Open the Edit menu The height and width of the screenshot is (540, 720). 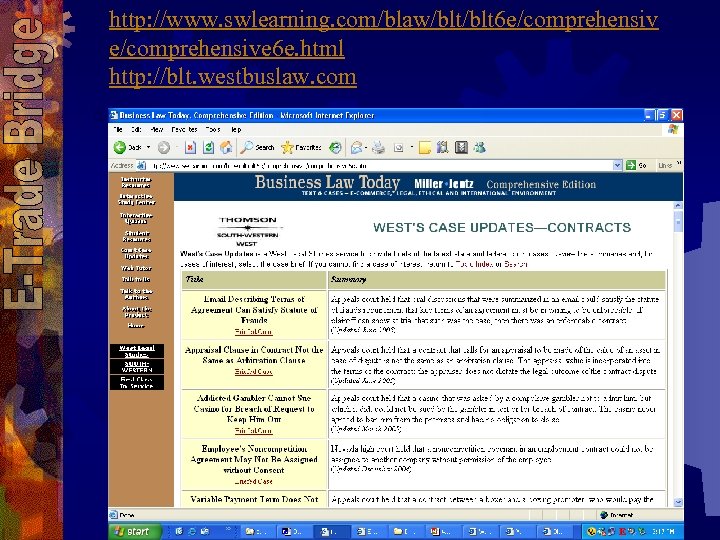[x=136, y=129]
